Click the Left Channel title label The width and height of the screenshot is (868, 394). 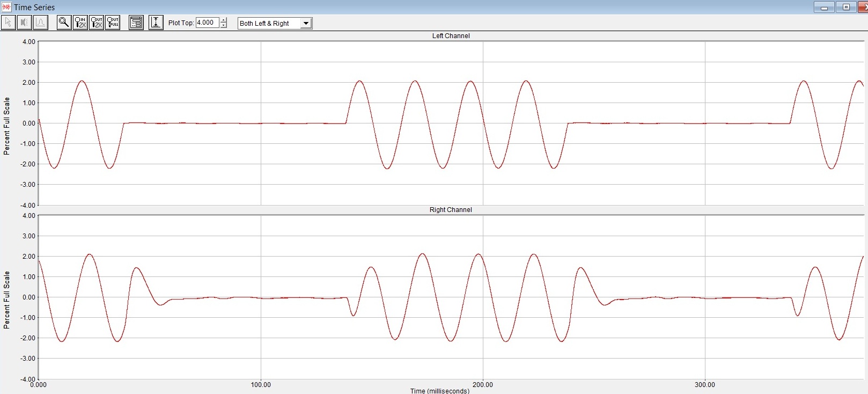(x=451, y=36)
